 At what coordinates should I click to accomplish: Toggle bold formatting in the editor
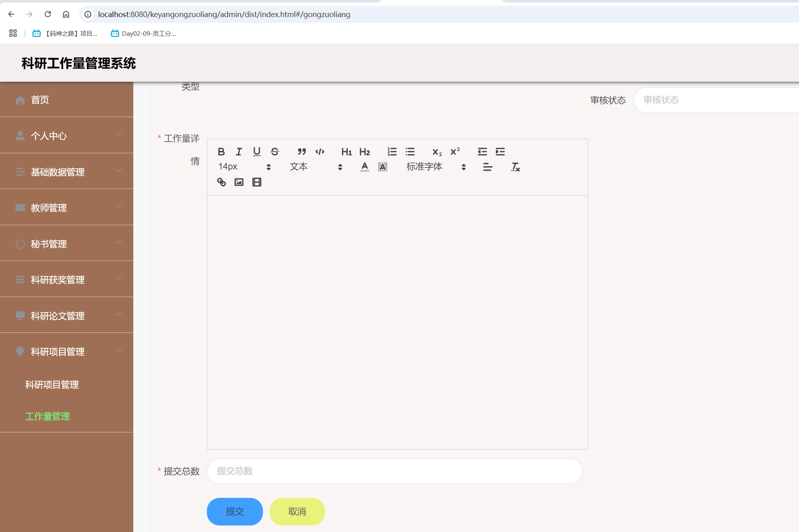coord(221,152)
